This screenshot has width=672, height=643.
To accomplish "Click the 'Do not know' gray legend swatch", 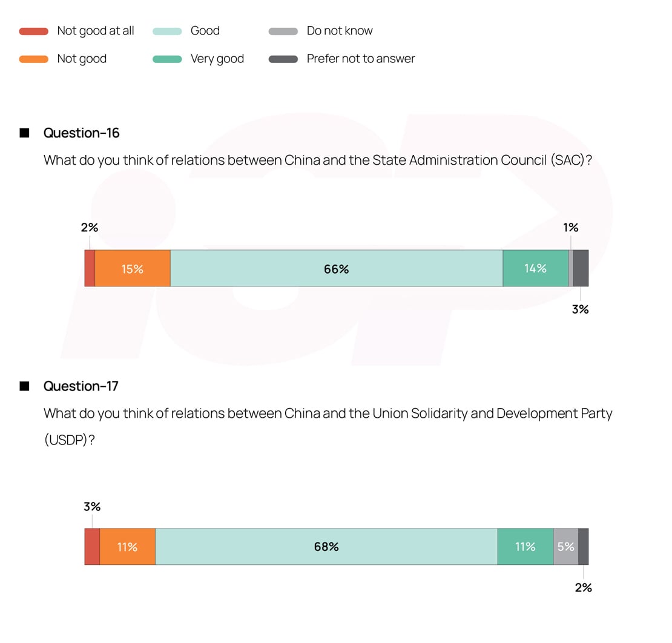I will [x=283, y=31].
